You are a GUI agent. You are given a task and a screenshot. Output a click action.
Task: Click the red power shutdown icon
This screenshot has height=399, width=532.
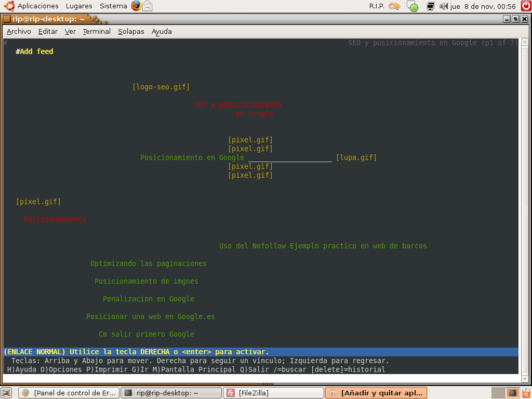pos(526,6)
